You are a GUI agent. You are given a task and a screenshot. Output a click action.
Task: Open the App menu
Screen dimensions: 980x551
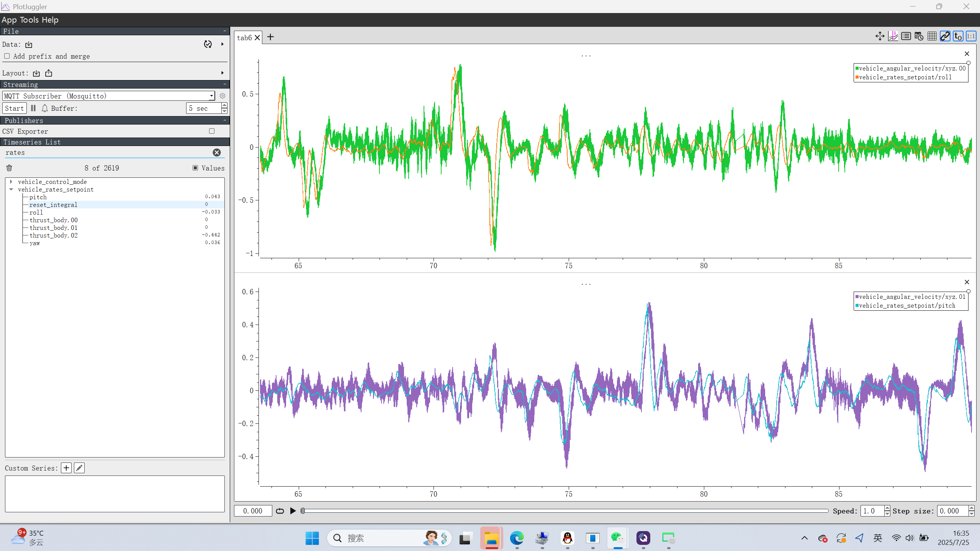point(9,20)
